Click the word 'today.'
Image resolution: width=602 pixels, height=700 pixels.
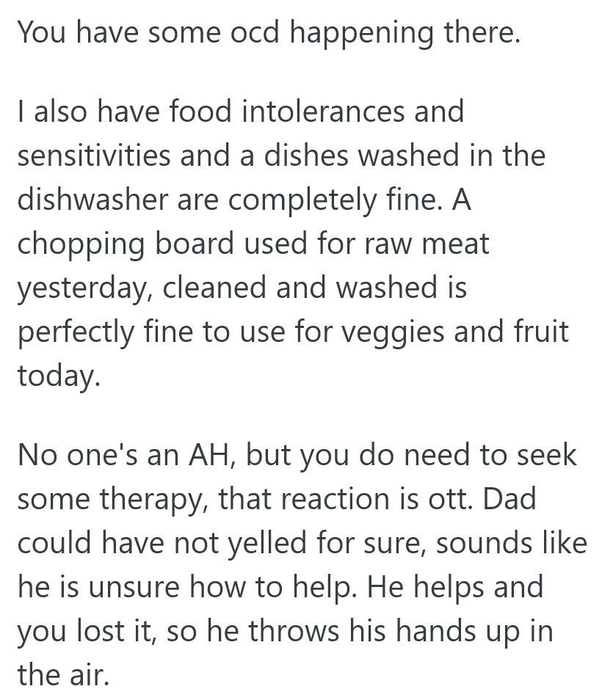pyautogui.click(x=57, y=376)
